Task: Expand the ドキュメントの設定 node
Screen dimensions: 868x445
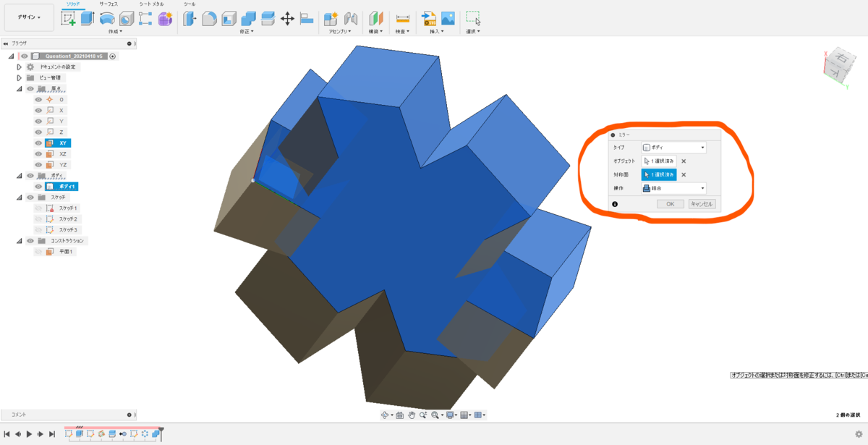Action: point(20,67)
